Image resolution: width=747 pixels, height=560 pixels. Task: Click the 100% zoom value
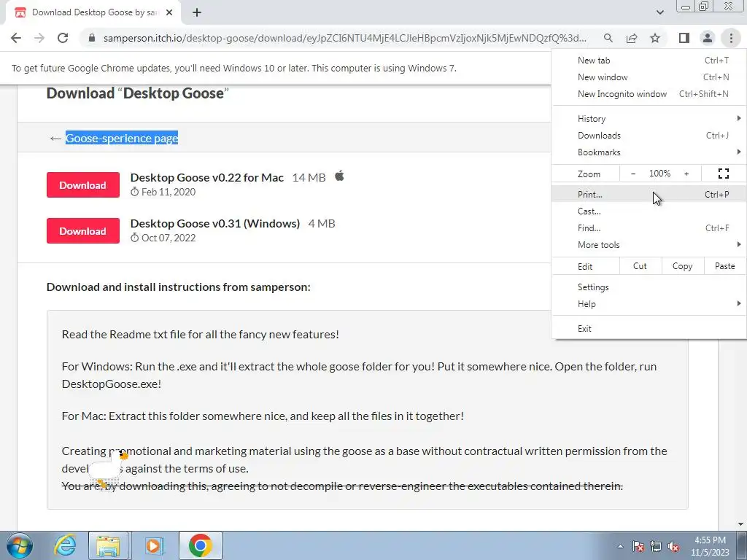(x=659, y=174)
